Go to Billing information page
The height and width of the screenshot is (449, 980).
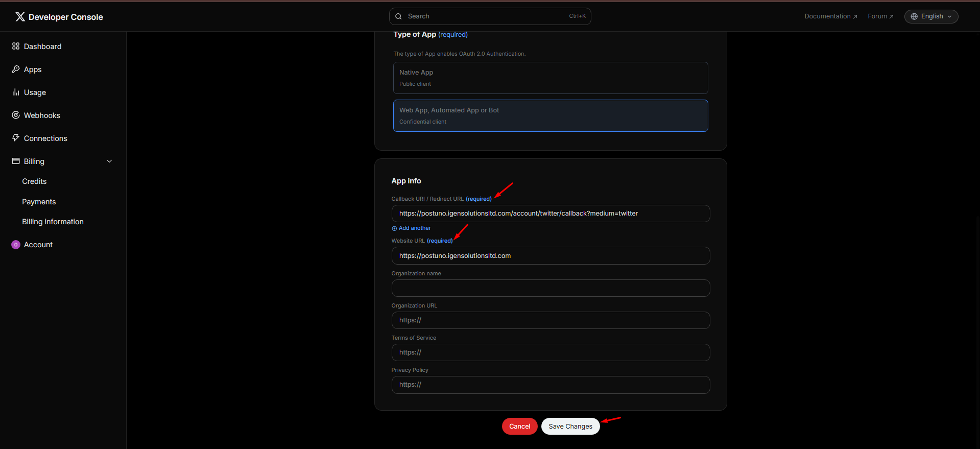point(53,222)
